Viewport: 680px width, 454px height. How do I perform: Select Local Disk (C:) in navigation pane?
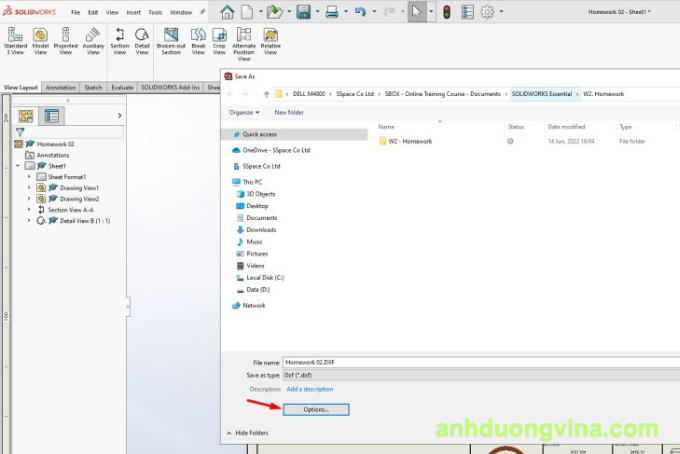[266, 277]
